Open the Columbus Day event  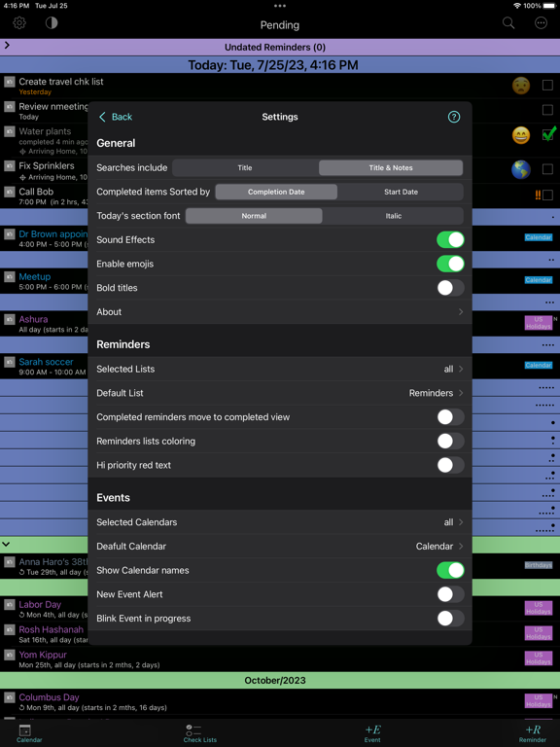pyautogui.click(x=280, y=701)
